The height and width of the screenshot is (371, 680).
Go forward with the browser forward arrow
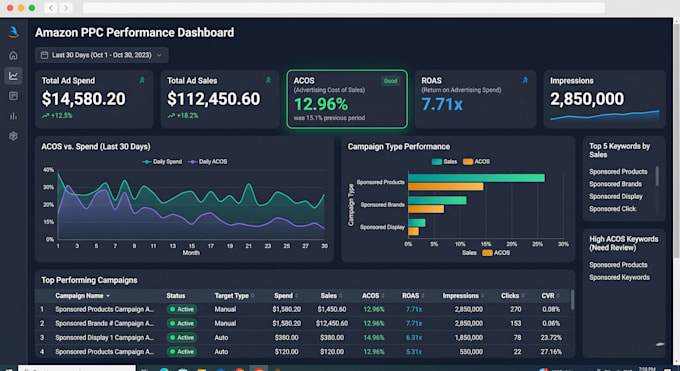pos(66,8)
